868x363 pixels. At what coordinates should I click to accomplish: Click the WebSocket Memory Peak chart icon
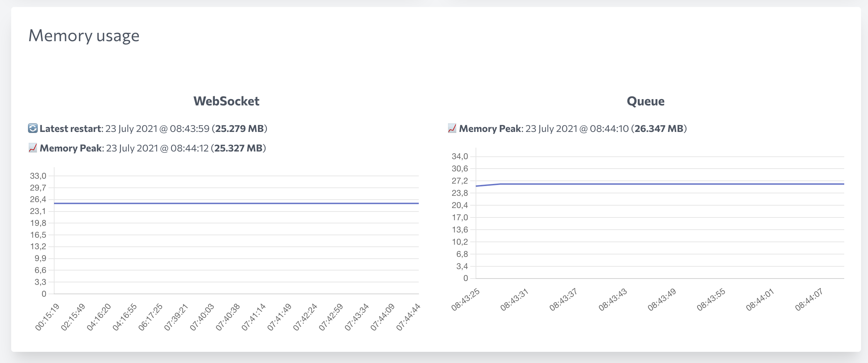(32, 148)
